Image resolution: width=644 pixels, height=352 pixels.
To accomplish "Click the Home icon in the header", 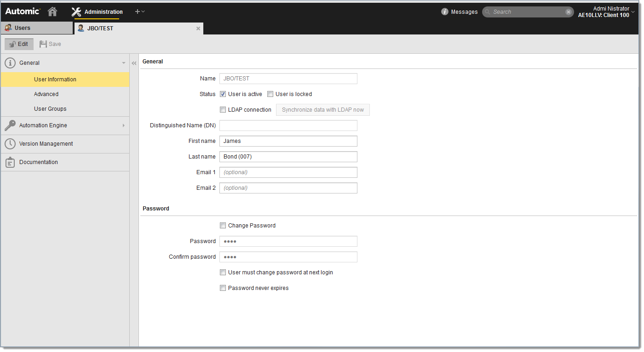I will (52, 11).
